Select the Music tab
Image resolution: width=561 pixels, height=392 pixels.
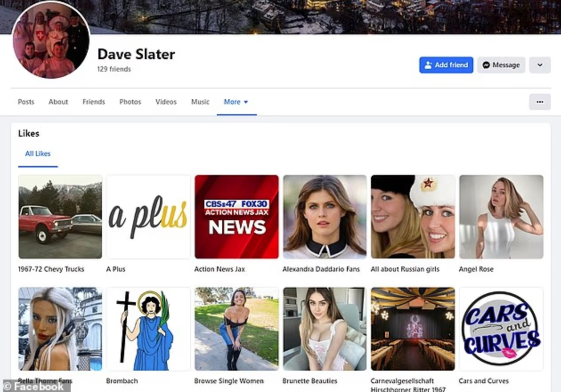click(200, 102)
